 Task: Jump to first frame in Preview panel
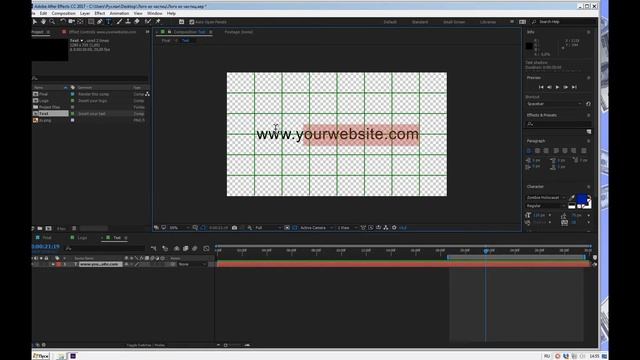coord(541,87)
